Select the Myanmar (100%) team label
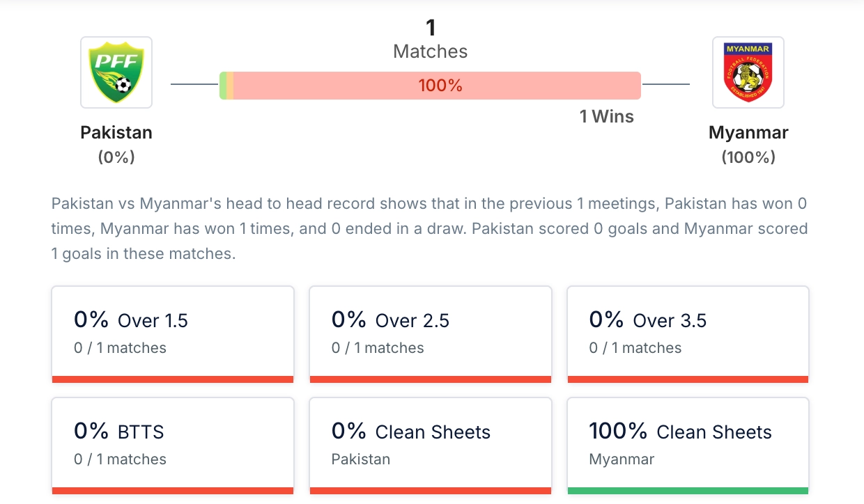 click(x=748, y=143)
